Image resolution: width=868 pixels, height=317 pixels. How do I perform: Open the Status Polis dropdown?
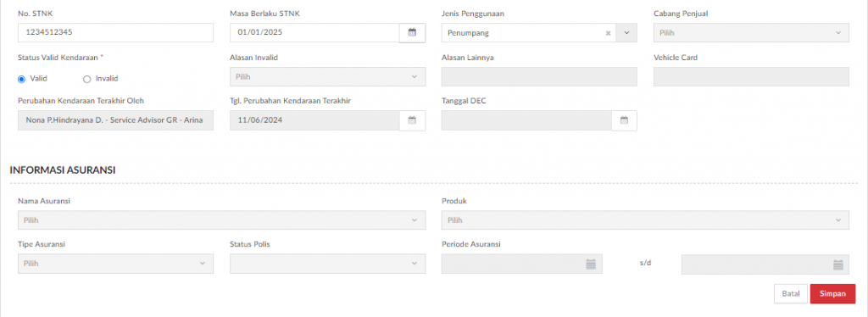click(328, 264)
